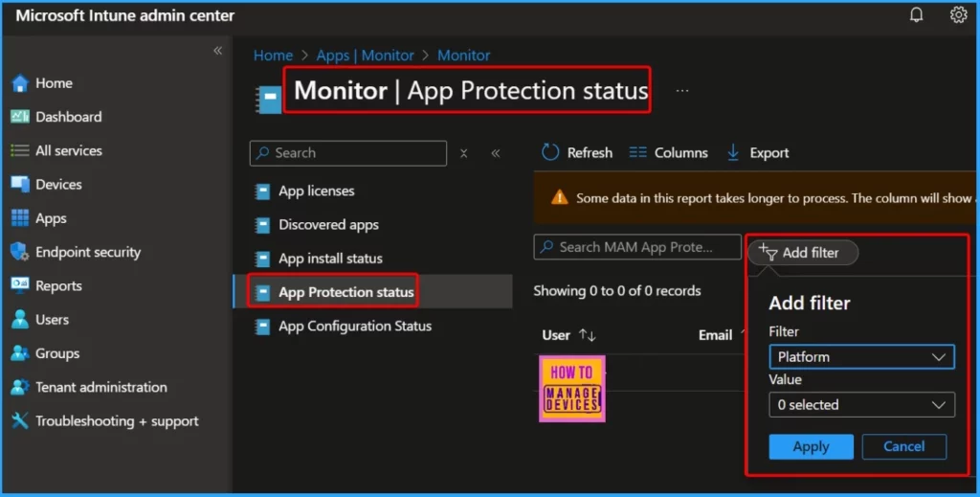The height and width of the screenshot is (497, 980).
Task: Go to All services in navigation
Action: point(69,150)
